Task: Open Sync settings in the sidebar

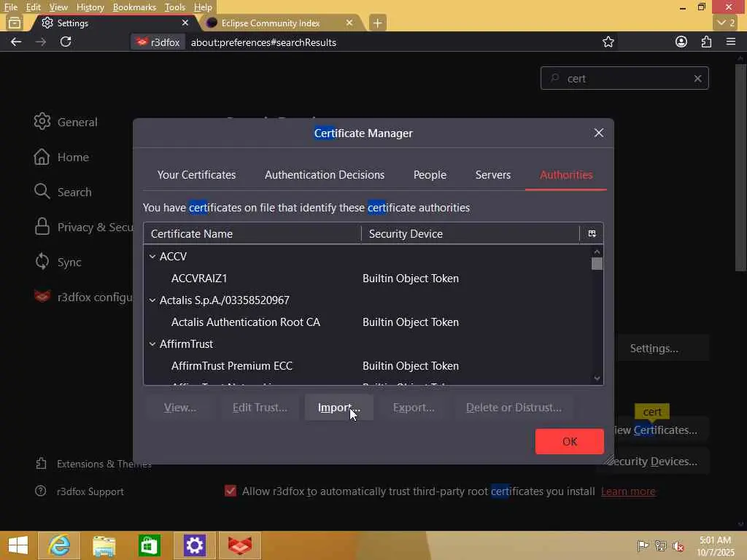Action: click(x=58, y=262)
